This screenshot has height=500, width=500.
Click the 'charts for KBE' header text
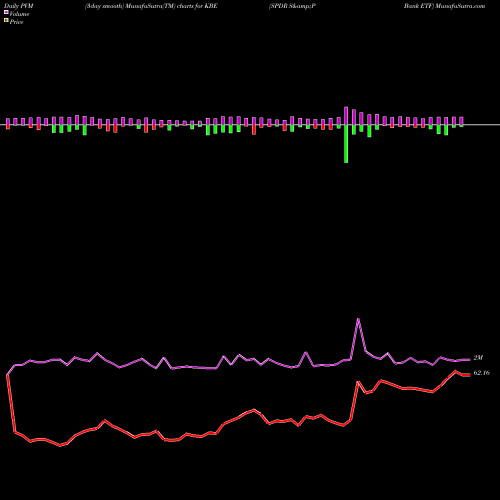click(197, 6)
